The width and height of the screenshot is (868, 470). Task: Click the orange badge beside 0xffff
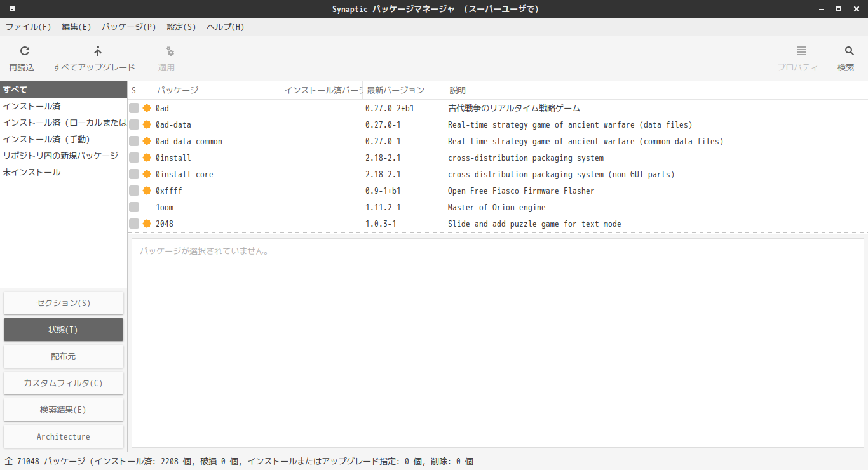[x=147, y=191]
